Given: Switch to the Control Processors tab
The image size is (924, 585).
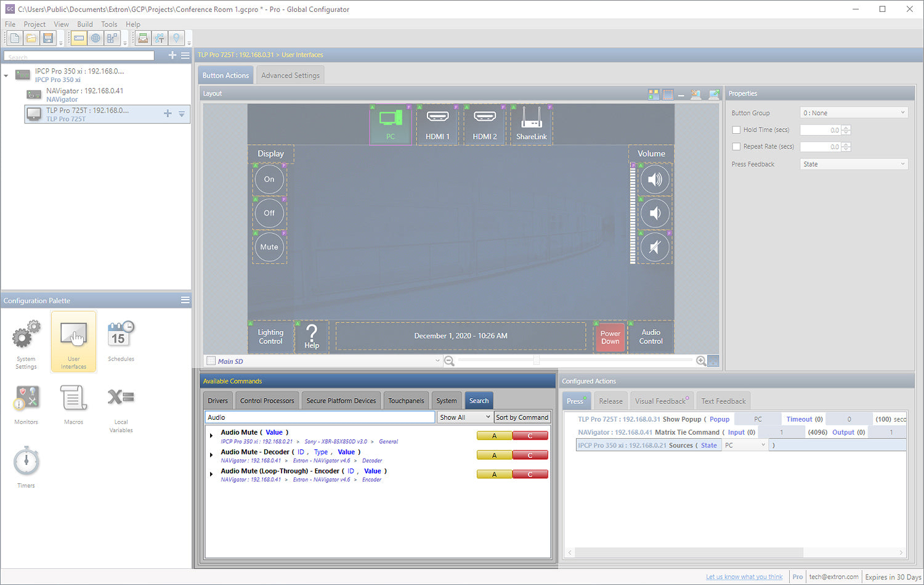Looking at the screenshot, I should (267, 401).
